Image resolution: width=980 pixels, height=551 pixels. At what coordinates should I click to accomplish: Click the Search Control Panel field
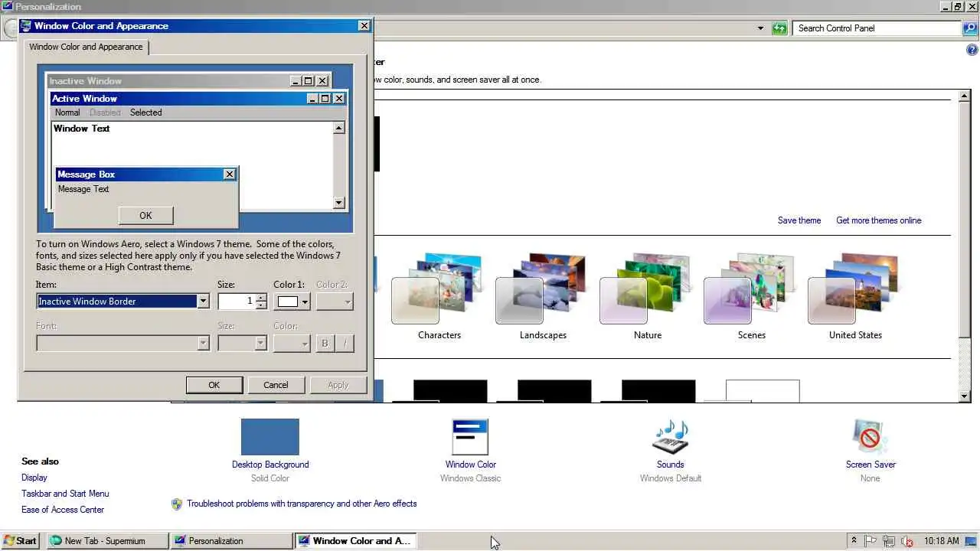click(877, 28)
